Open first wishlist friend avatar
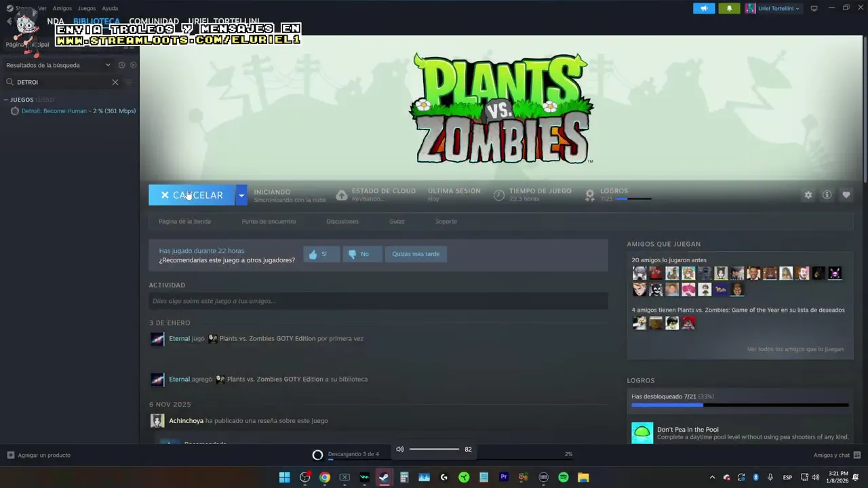Viewport: 868px width, 488px height. point(639,323)
